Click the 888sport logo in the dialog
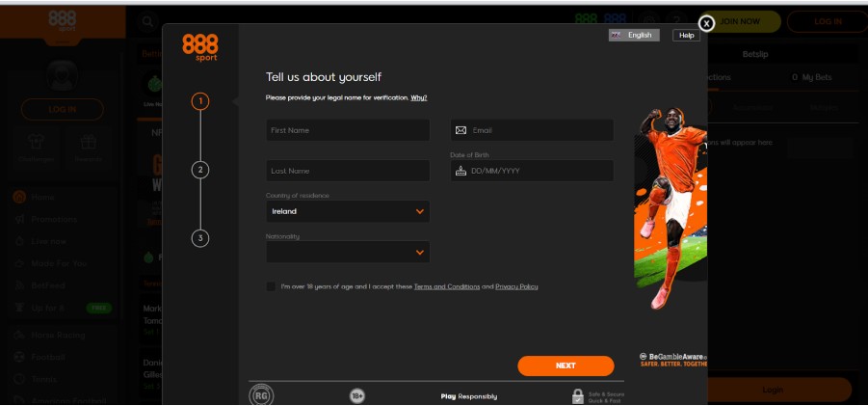 (x=200, y=46)
